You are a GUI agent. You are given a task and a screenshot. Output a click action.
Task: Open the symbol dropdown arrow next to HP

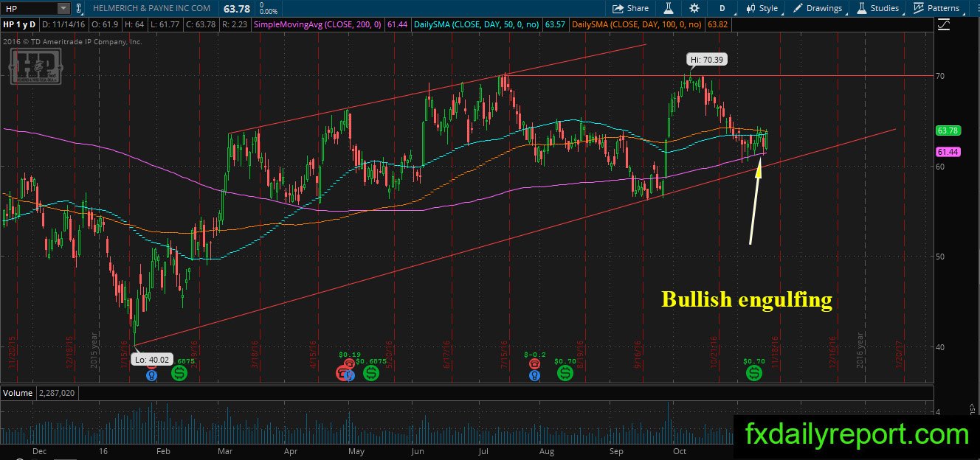63,8
